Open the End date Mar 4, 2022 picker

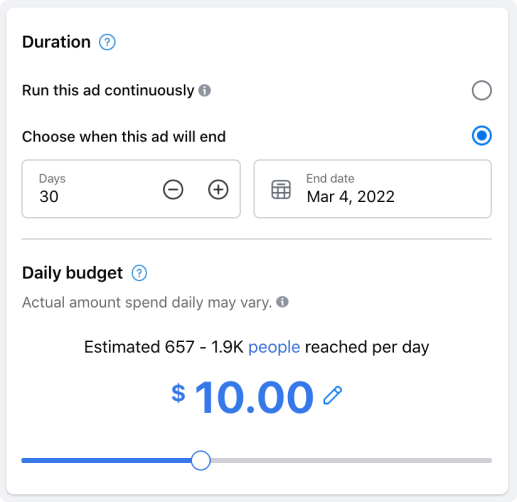tap(373, 189)
